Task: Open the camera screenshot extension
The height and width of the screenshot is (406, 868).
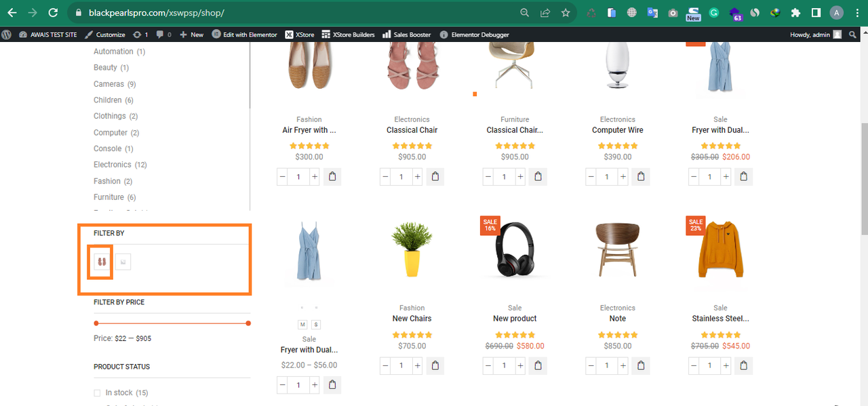Action: [673, 13]
